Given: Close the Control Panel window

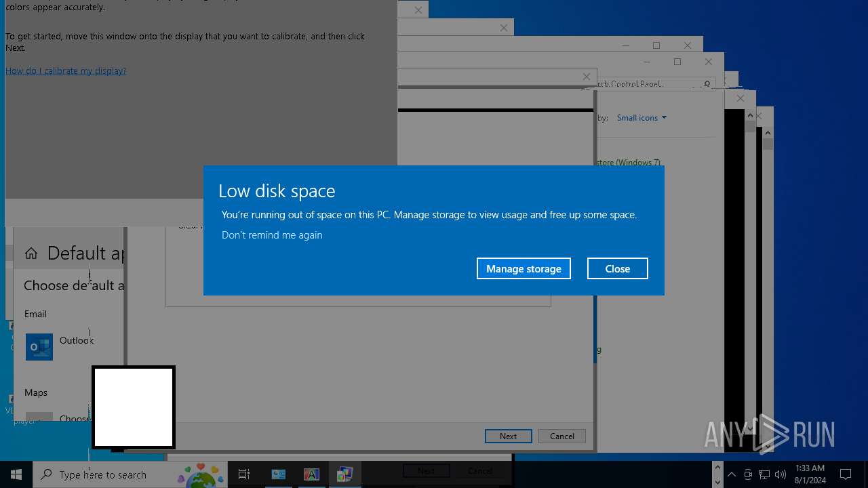Looking at the screenshot, I should click(x=709, y=62).
